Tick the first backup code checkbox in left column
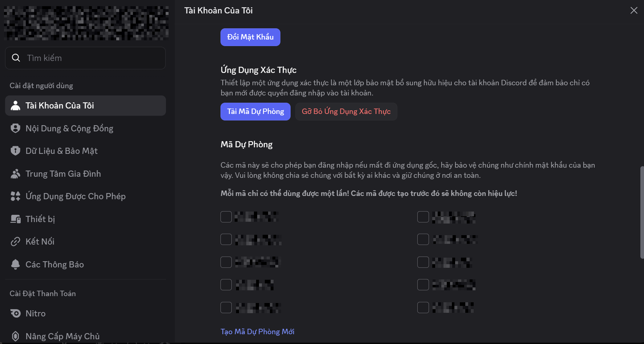The height and width of the screenshot is (344, 644). pos(226,217)
